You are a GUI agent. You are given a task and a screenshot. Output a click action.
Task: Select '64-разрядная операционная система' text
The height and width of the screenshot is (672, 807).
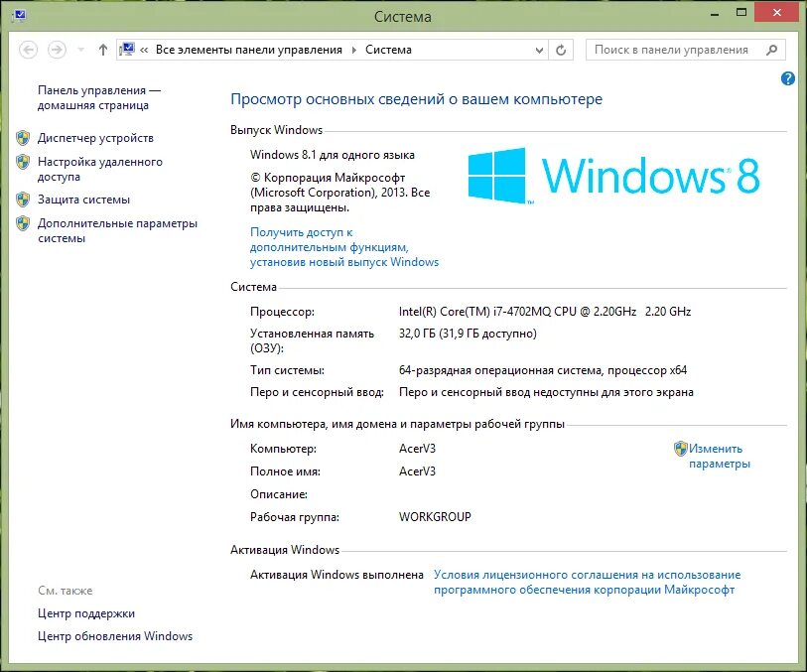tap(500, 370)
